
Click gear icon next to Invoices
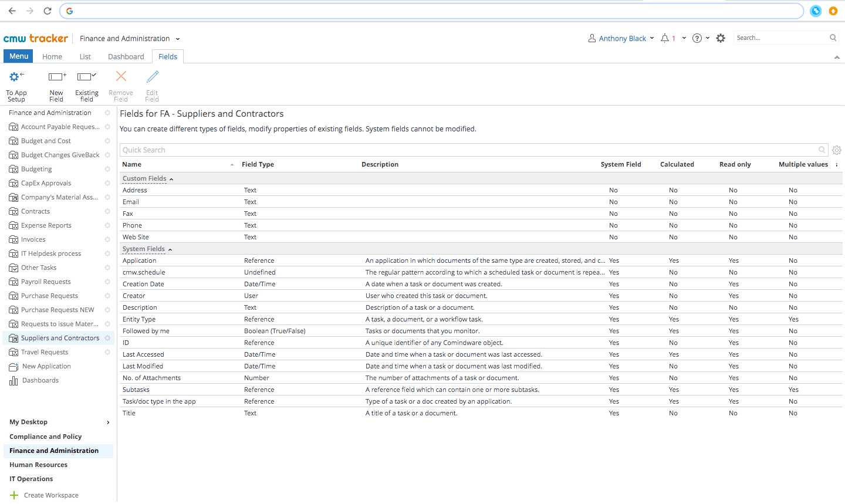tap(107, 239)
